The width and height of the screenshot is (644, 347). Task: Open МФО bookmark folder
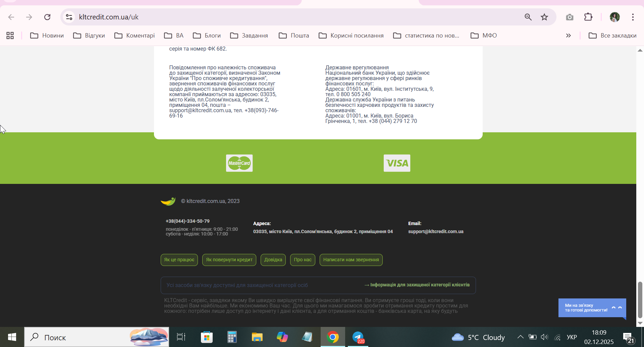[484, 36]
